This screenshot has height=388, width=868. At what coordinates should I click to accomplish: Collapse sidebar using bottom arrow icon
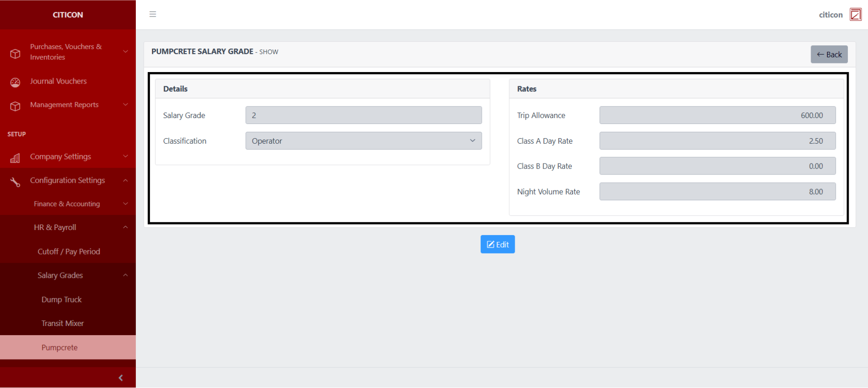pos(121,378)
